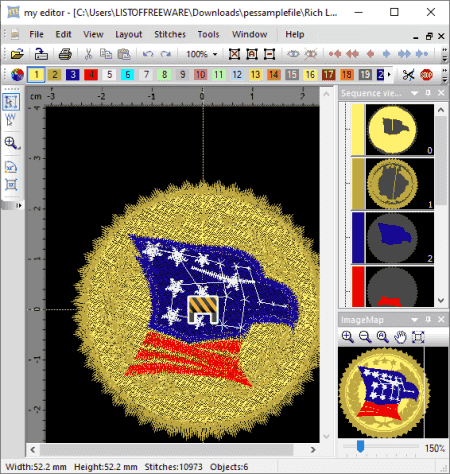This screenshot has width=450, height=474.
Task: Click the fit frame icon in left toolbar
Action: [11, 184]
